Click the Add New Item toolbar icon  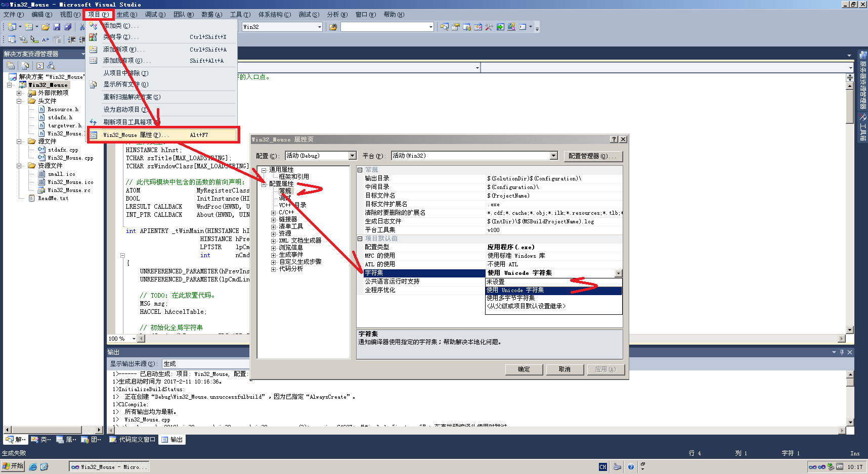29,27
